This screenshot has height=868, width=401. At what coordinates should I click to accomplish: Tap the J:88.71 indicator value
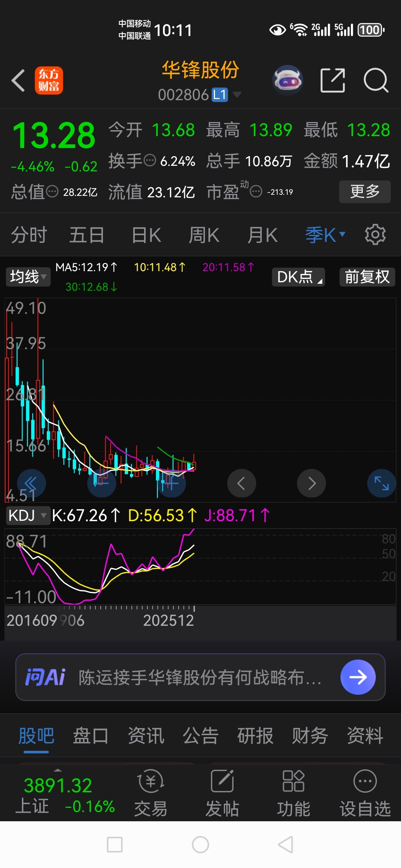pos(237,516)
